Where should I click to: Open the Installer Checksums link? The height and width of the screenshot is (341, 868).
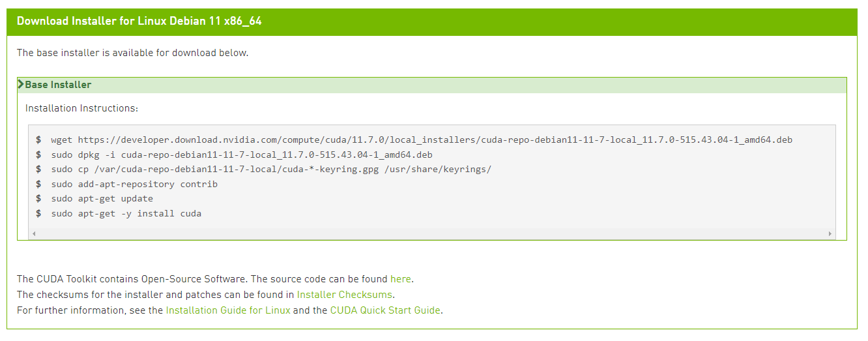pyautogui.click(x=345, y=295)
